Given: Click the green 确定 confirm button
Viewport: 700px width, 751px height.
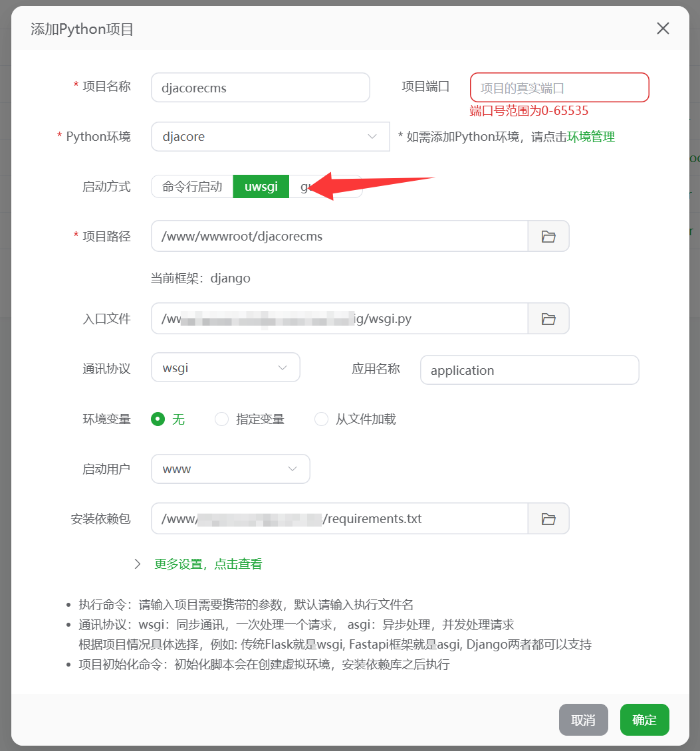Looking at the screenshot, I should click(x=644, y=720).
